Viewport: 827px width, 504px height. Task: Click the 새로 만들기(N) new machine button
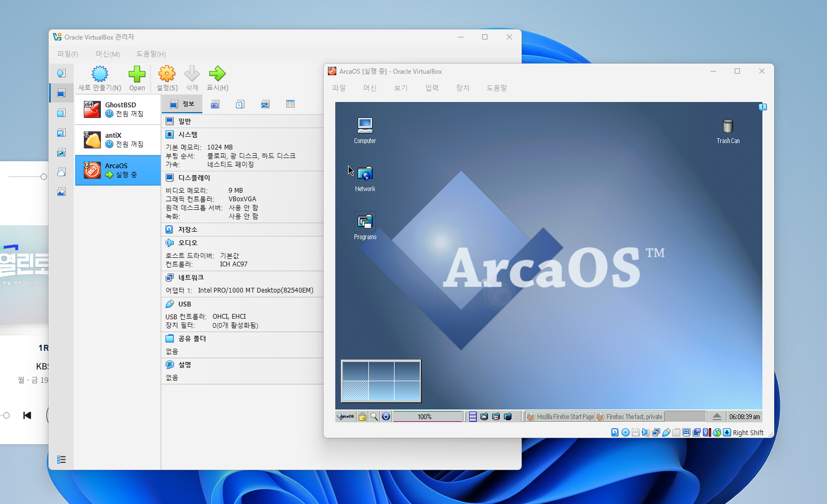point(100,78)
